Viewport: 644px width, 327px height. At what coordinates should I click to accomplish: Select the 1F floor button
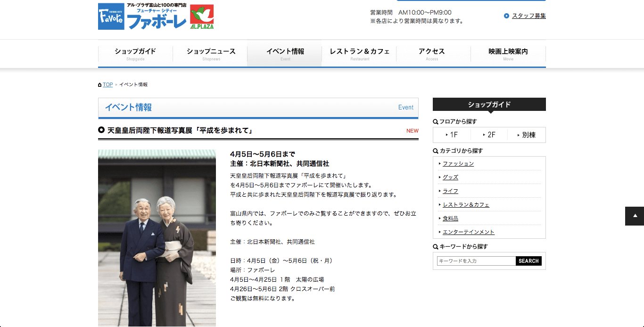pos(452,135)
